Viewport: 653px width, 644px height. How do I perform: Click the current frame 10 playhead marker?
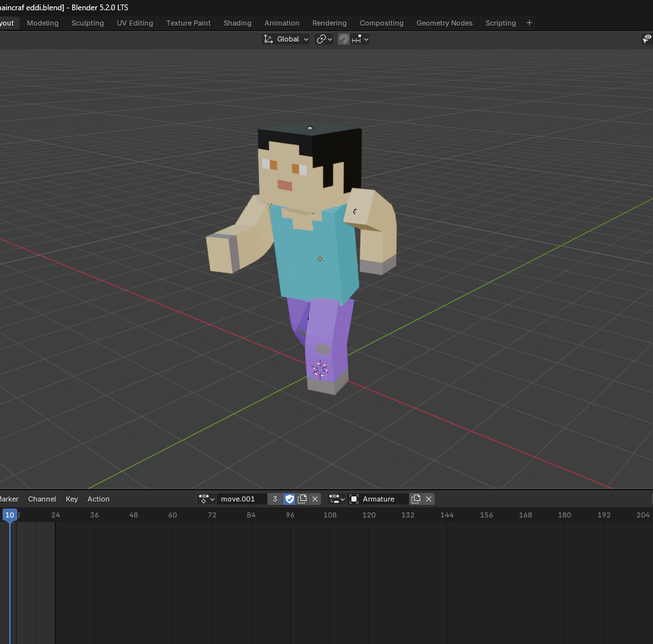(10, 515)
